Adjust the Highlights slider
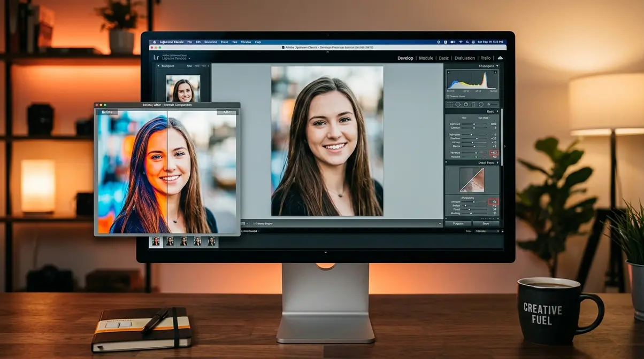644x359 pixels. click(474, 135)
